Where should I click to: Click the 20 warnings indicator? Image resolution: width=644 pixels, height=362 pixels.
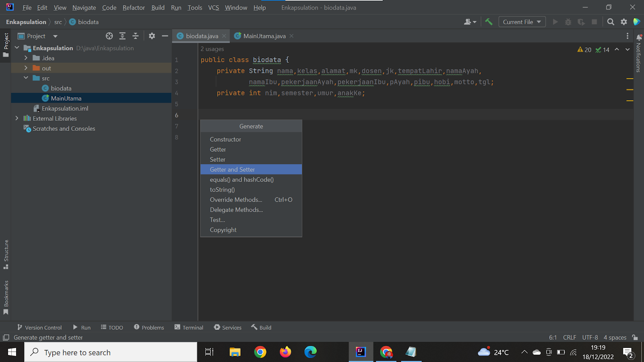[584, 49]
